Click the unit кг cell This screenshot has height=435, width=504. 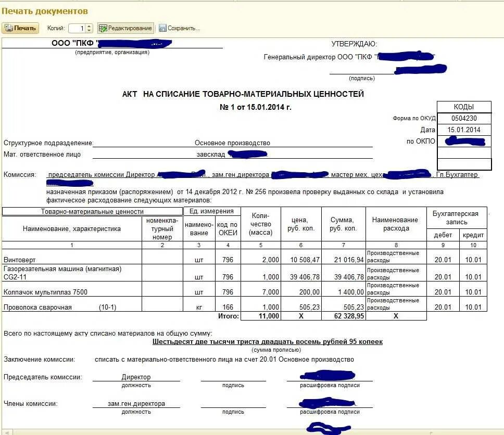(x=199, y=304)
